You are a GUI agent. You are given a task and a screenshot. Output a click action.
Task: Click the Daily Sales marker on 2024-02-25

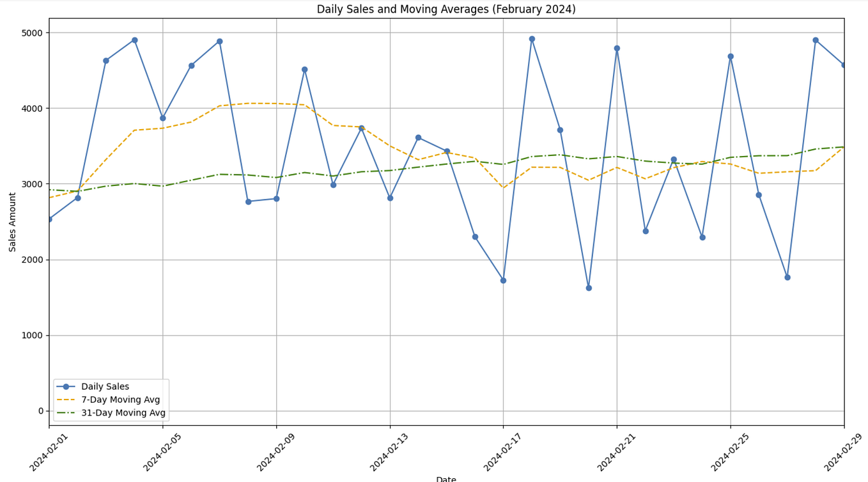tap(731, 56)
